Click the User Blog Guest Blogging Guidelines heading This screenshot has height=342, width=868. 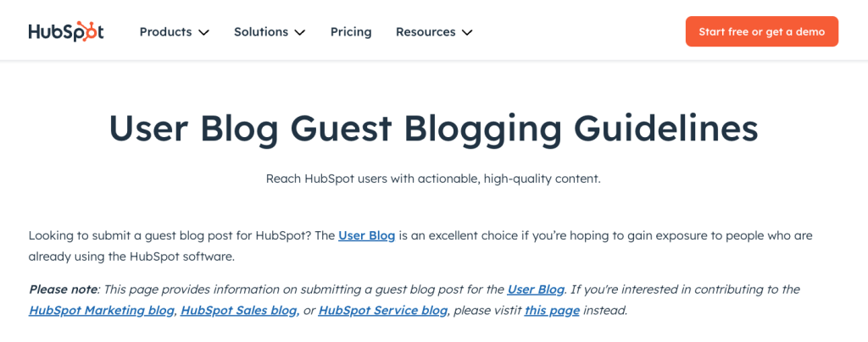tap(433, 129)
